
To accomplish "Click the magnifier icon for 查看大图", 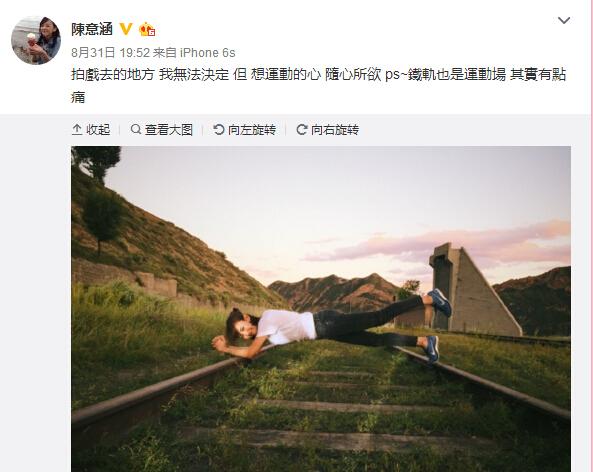I will (135, 129).
